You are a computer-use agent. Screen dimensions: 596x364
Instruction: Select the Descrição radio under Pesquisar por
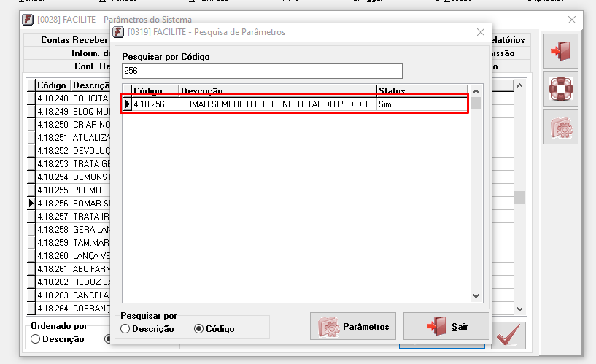click(147, 329)
